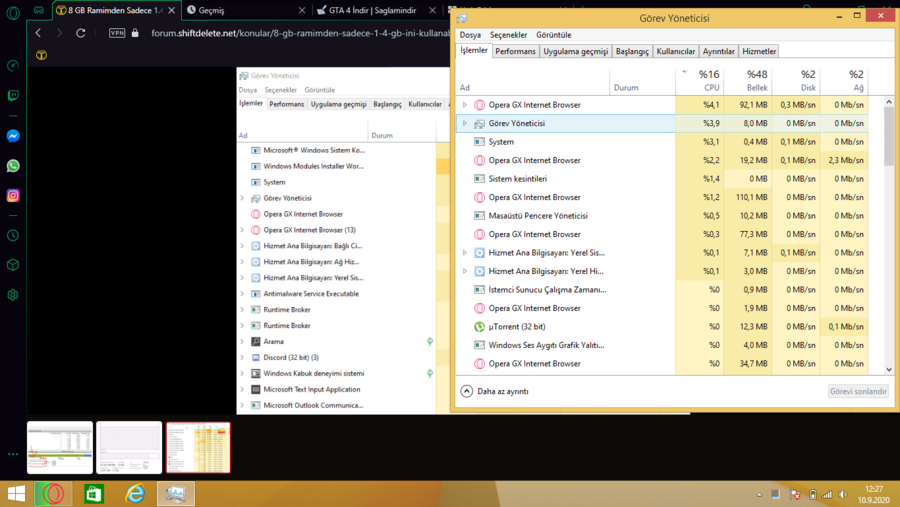Open Instagram icon in Opera sidebar

(x=13, y=195)
